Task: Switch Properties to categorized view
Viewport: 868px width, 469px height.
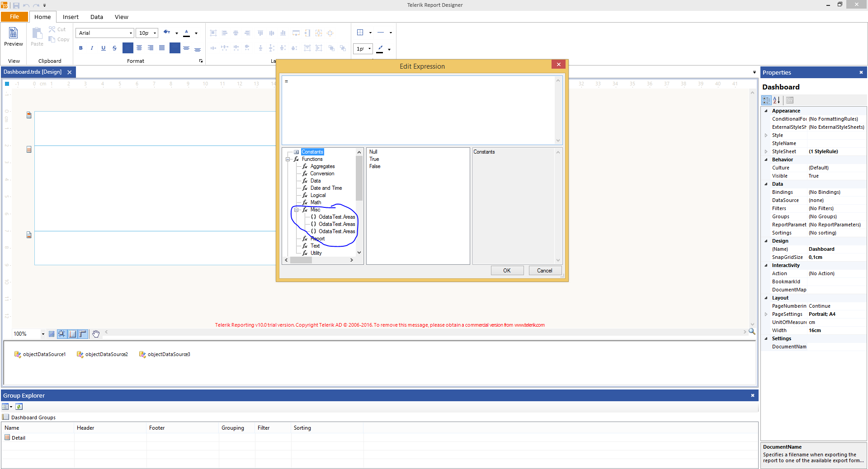Action: (x=766, y=100)
